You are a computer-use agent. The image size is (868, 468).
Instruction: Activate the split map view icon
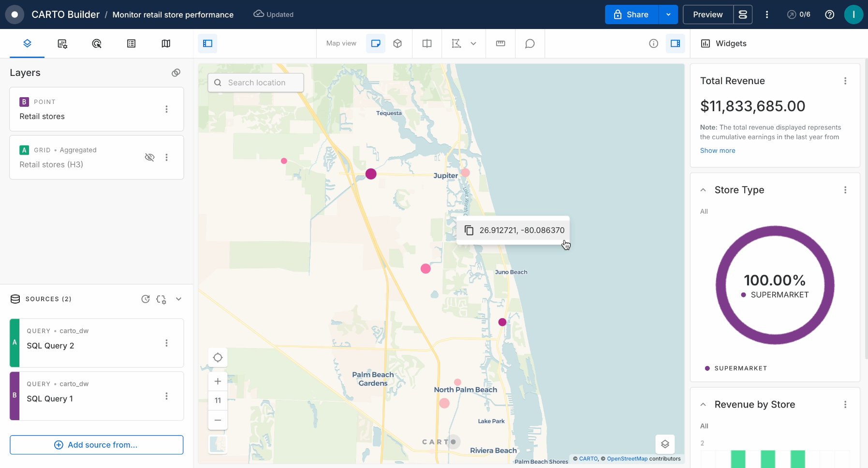pos(427,44)
